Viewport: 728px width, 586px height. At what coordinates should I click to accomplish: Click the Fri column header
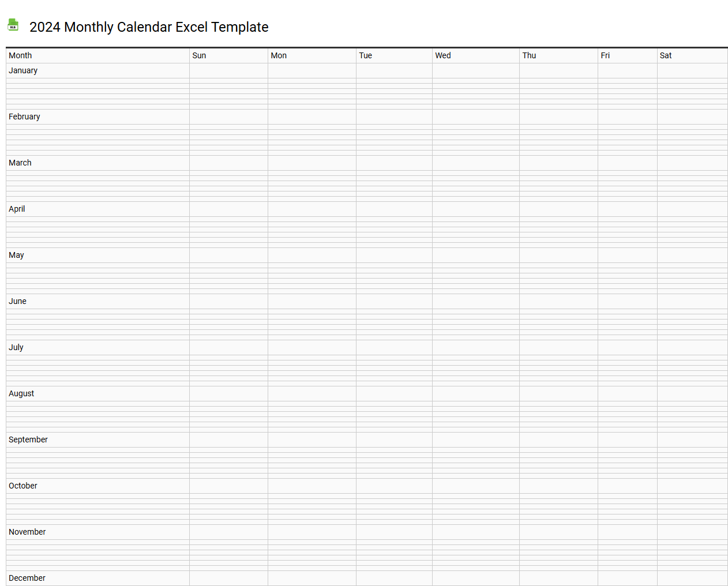pos(605,55)
